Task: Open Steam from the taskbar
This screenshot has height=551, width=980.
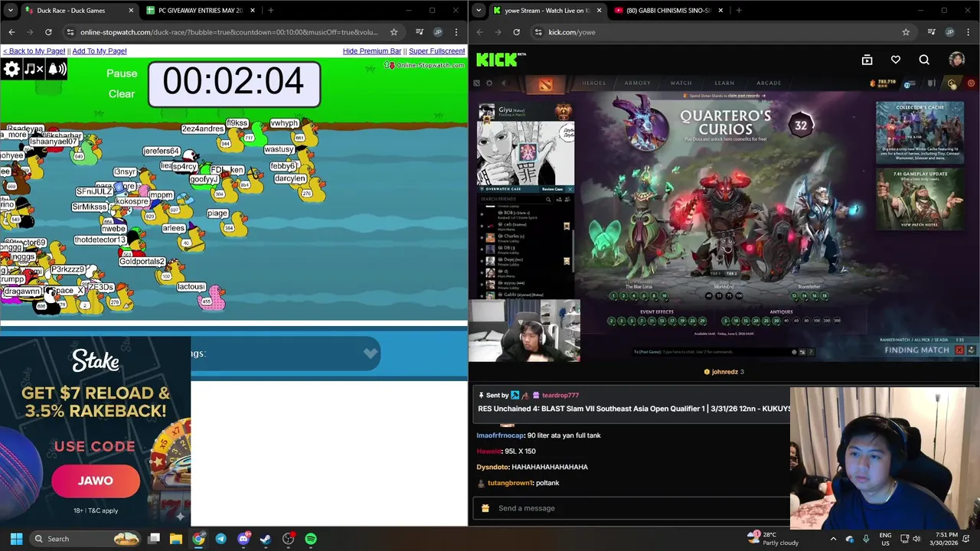Action: click(266, 539)
